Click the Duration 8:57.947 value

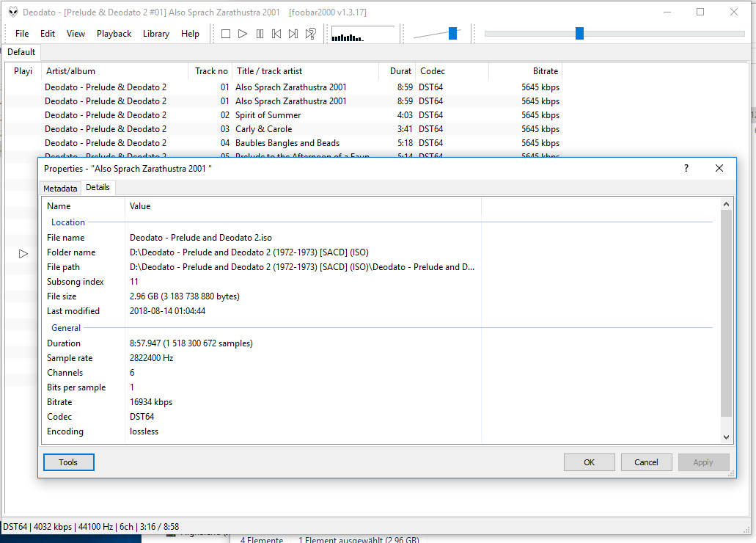(x=191, y=343)
